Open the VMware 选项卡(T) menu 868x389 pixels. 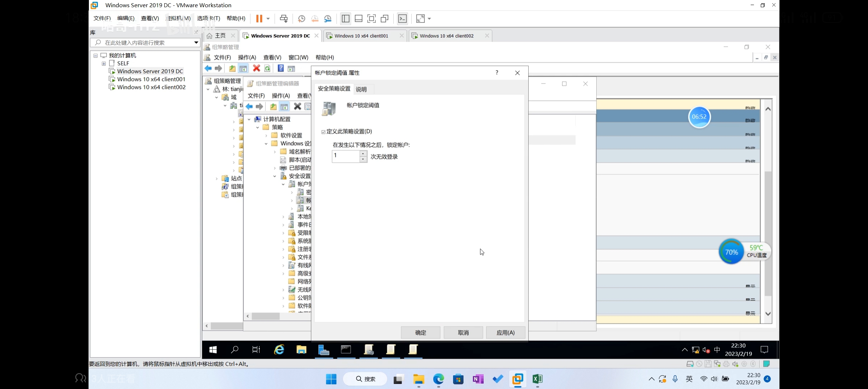point(209,18)
